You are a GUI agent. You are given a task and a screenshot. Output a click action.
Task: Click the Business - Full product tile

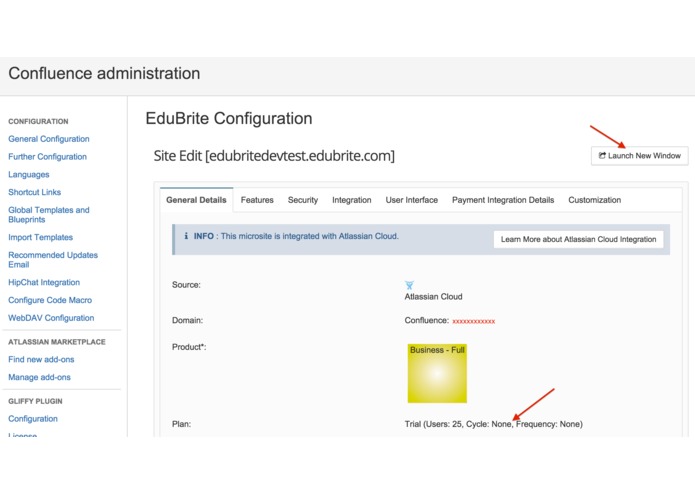[x=437, y=373]
